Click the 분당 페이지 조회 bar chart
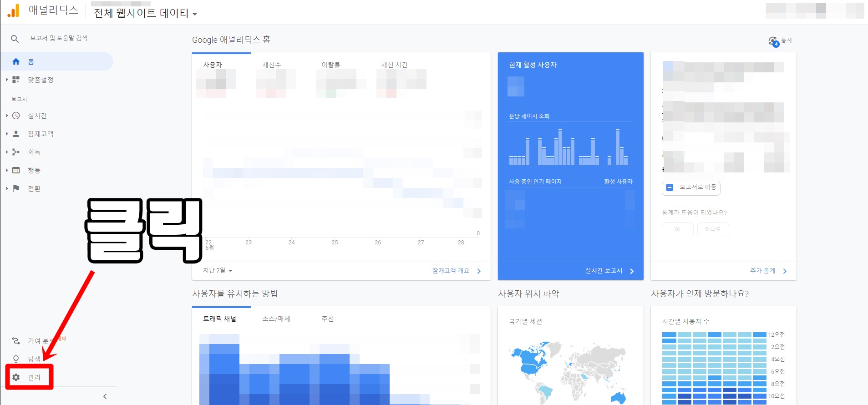The image size is (868, 405). tap(571, 147)
